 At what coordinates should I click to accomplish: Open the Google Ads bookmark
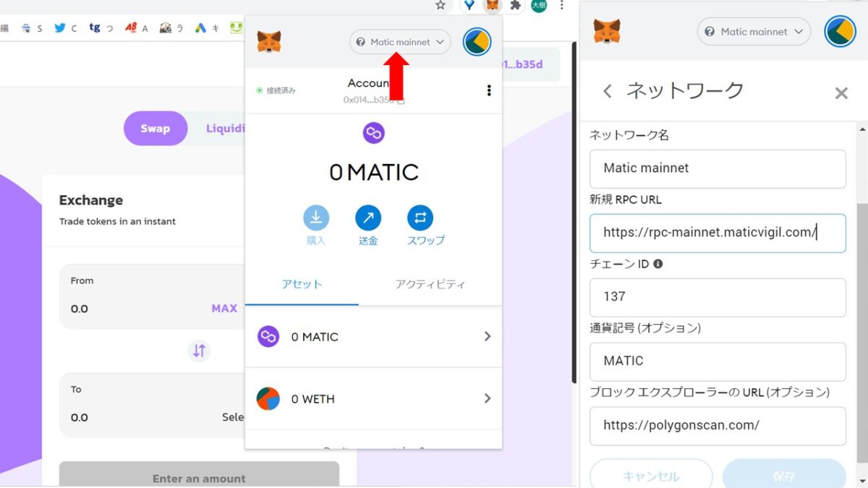(x=206, y=28)
